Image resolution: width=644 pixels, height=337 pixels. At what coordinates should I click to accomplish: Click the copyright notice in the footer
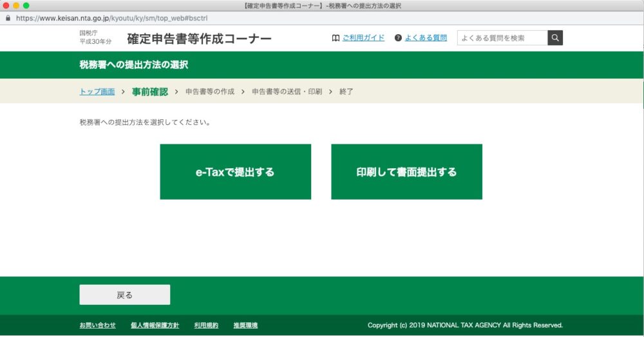(x=465, y=325)
